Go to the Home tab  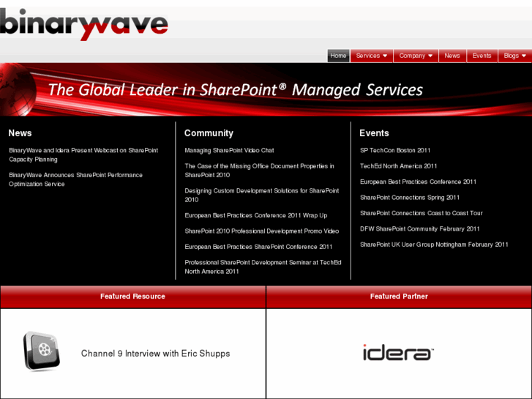click(x=338, y=56)
